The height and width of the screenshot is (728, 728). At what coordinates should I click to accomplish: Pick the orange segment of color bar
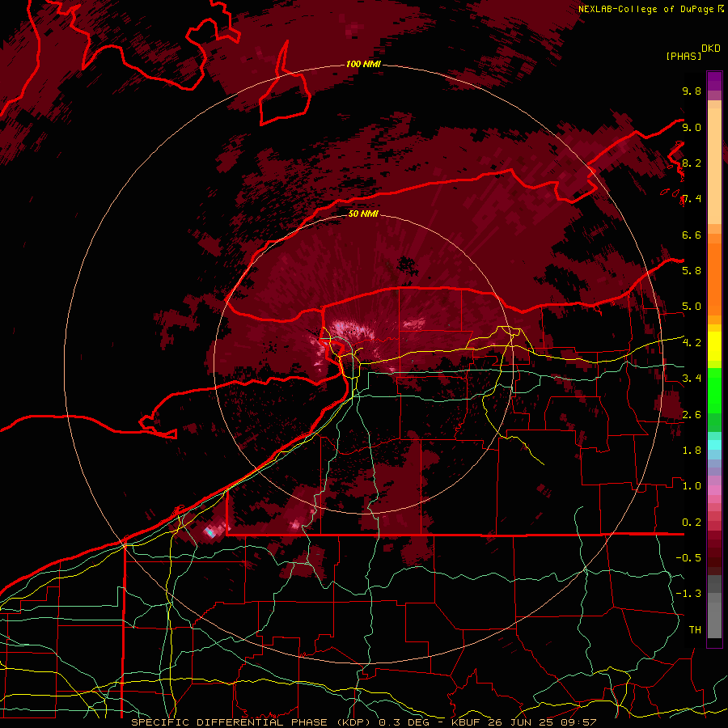tap(714, 280)
